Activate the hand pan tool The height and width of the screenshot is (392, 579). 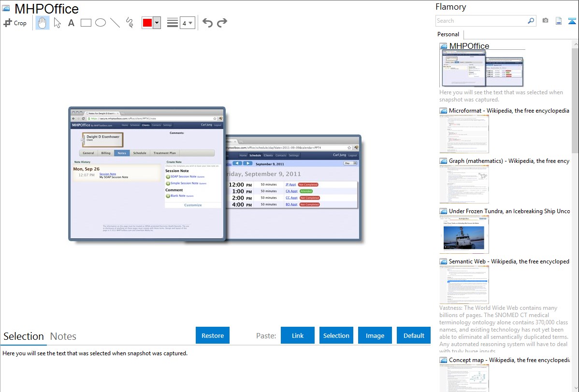[42, 23]
